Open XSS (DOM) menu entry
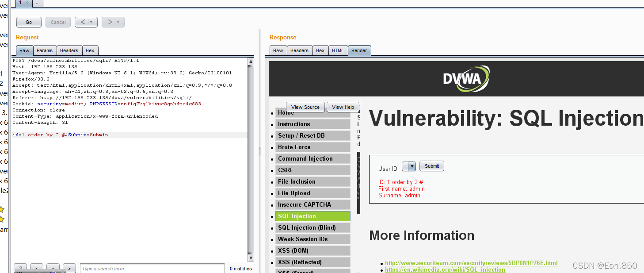Viewport: 644px width, 273px height. point(312,250)
